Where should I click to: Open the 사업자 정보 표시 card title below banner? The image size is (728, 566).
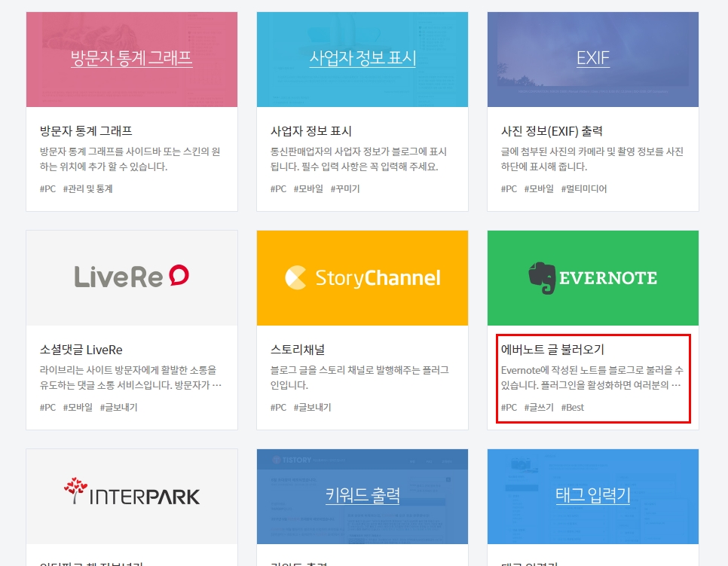click(x=311, y=131)
